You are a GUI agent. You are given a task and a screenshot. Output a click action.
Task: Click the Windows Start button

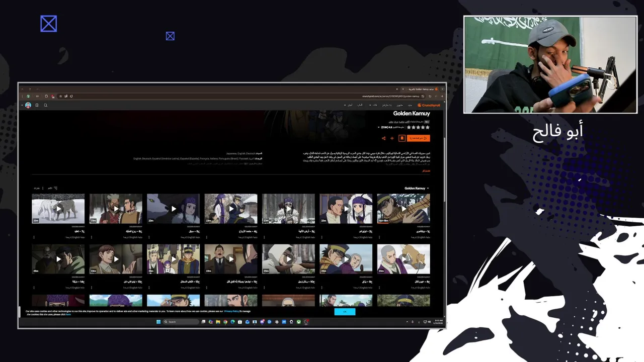point(158,322)
